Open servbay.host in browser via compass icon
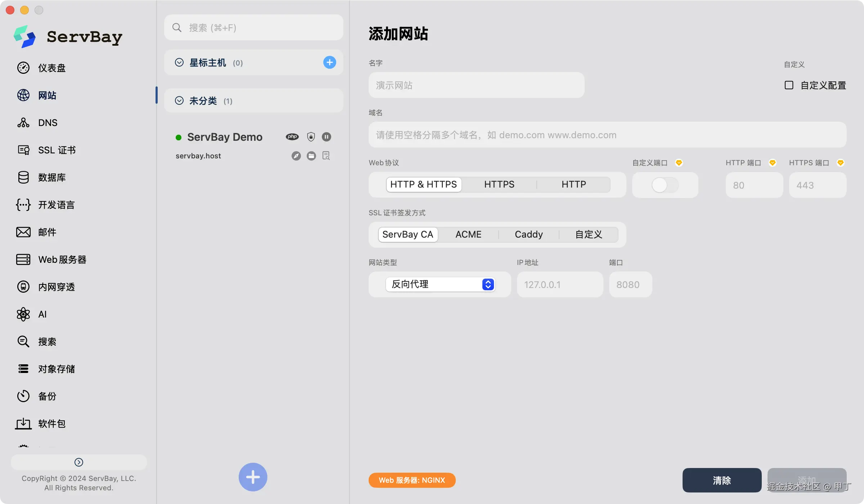This screenshot has width=864, height=504. [x=296, y=156]
